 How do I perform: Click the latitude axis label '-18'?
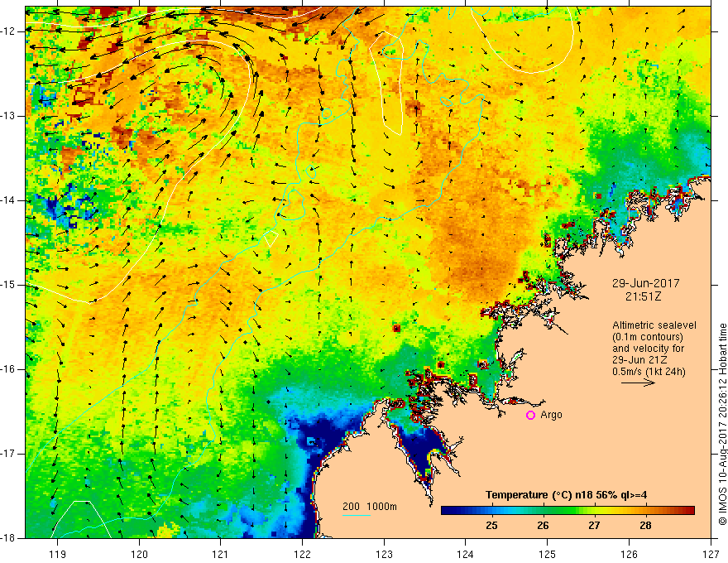[x=9, y=538]
